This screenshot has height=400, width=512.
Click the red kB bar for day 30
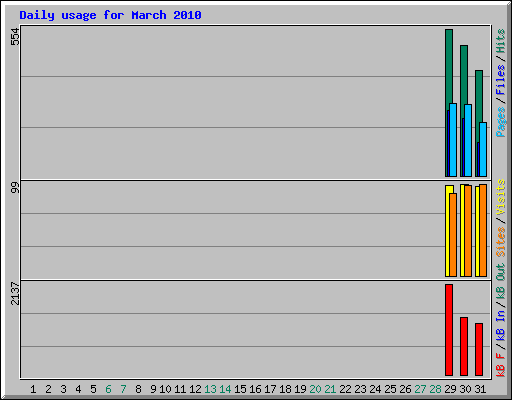coord(464,347)
